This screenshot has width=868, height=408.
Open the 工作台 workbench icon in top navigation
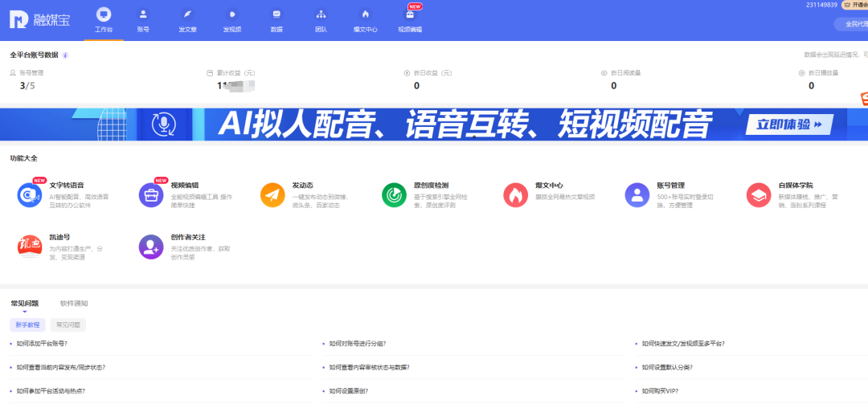(x=104, y=14)
